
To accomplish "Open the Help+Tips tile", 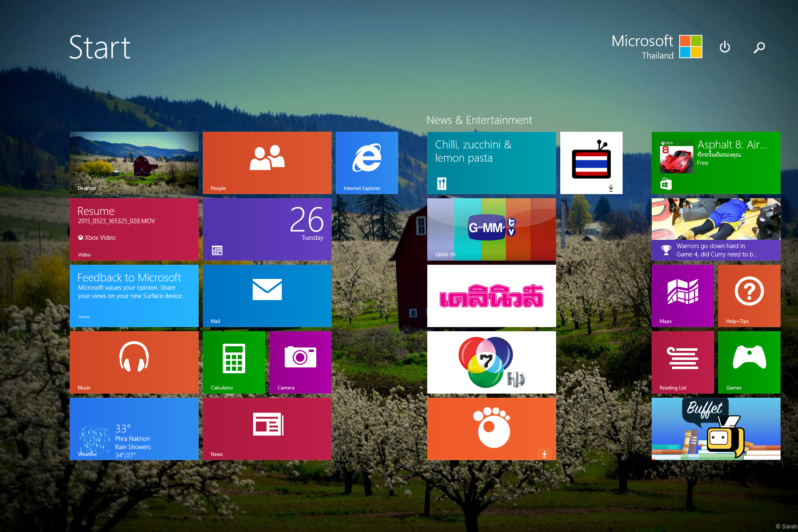I will point(749,296).
